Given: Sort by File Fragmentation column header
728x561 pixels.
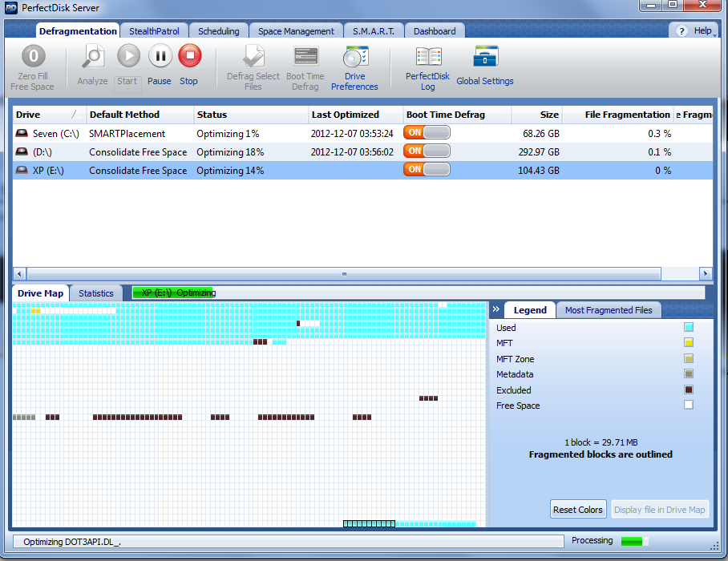Looking at the screenshot, I should click(618, 115).
